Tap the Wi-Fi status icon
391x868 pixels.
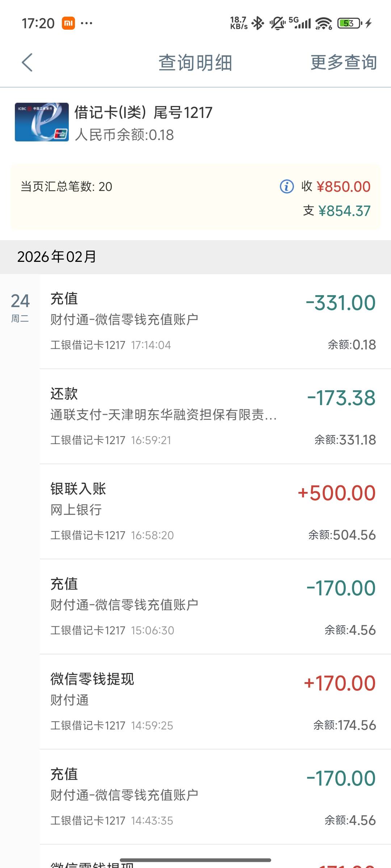click(x=323, y=24)
